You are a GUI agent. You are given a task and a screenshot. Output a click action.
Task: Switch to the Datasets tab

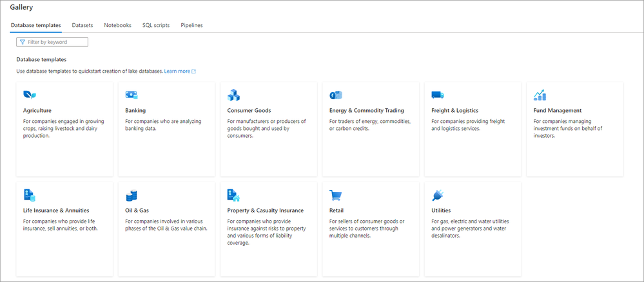click(83, 25)
